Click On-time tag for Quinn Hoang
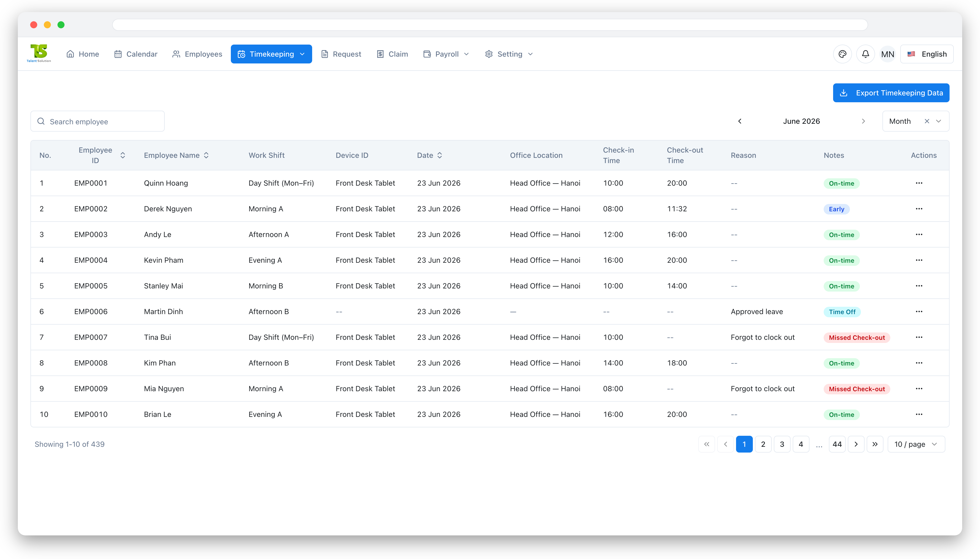This screenshot has height=559, width=980. pos(841,184)
